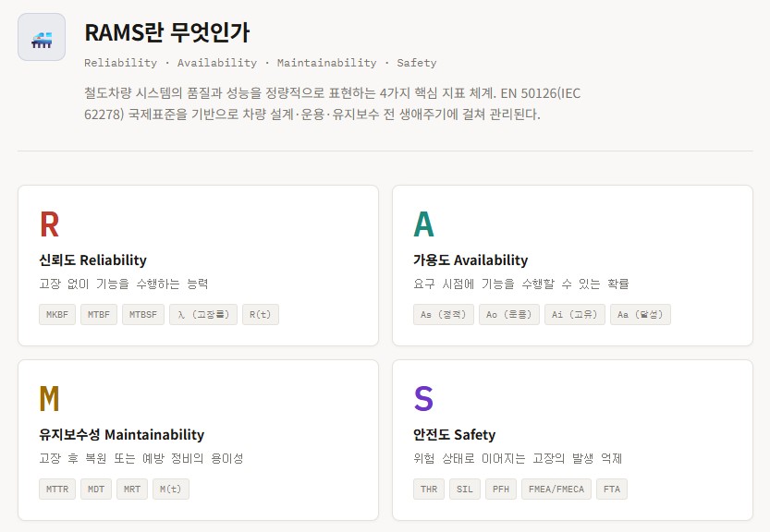
Task: Click the large red R letter
Action: [50, 224]
